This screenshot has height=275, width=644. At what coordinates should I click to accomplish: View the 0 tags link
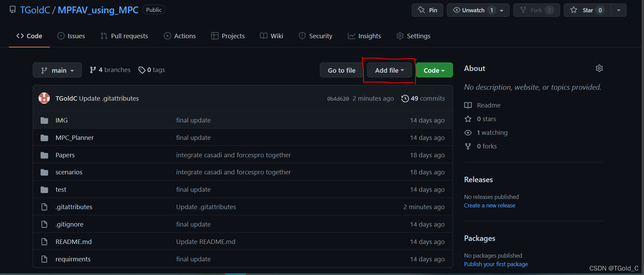point(152,70)
